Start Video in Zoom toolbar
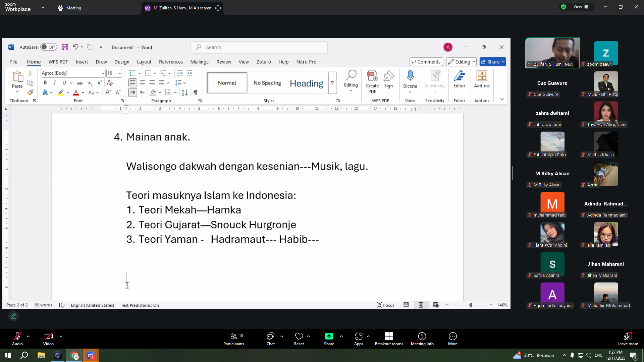The image size is (644, 362). [48, 339]
